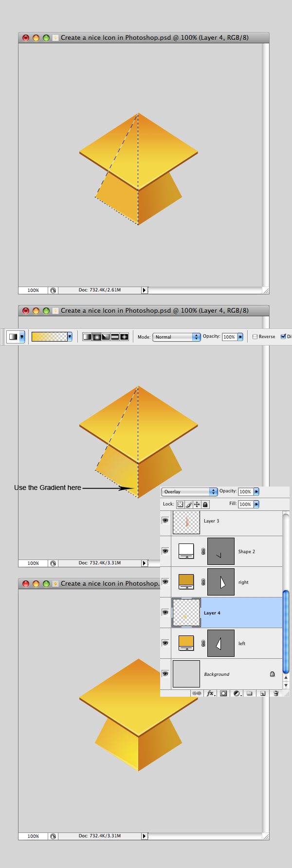This screenshot has width=292, height=868.
Task: Open the Mode dropdown set to Normal
Action: click(177, 337)
